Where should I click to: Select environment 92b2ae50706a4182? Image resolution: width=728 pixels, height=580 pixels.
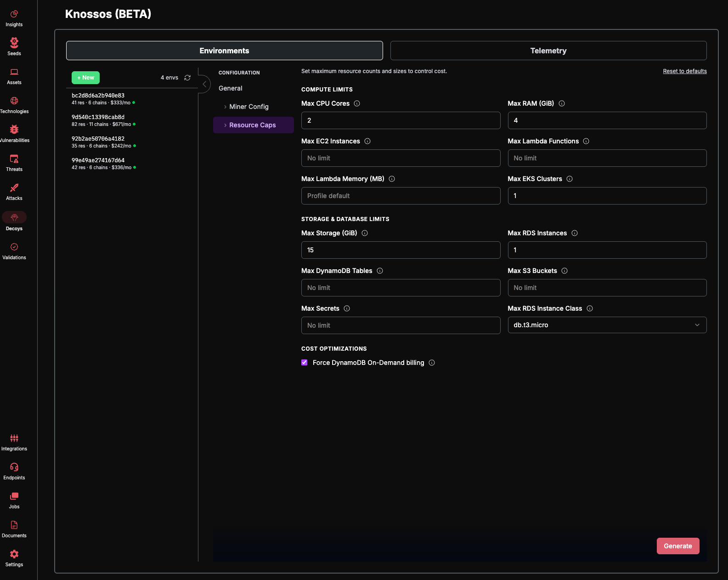click(x=132, y=142)
